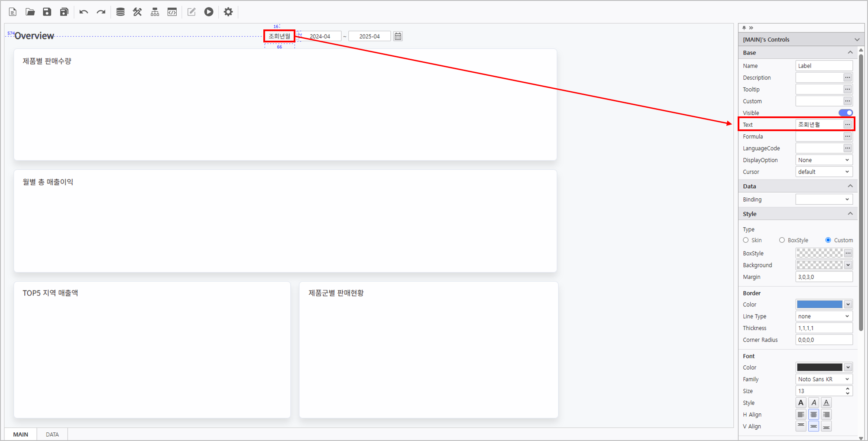Click the Name field containing Label
Screen dimensions: 868x441
[x=824, y=66]
